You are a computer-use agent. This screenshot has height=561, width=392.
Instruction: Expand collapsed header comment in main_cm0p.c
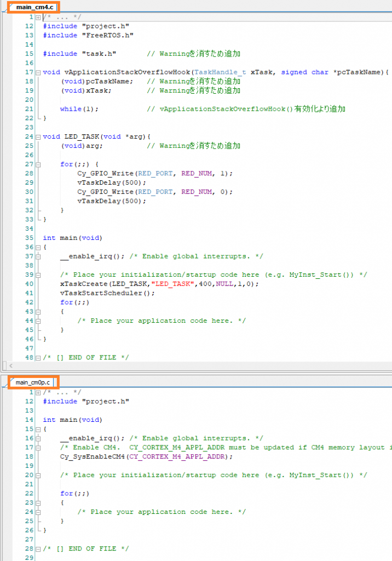38,392
